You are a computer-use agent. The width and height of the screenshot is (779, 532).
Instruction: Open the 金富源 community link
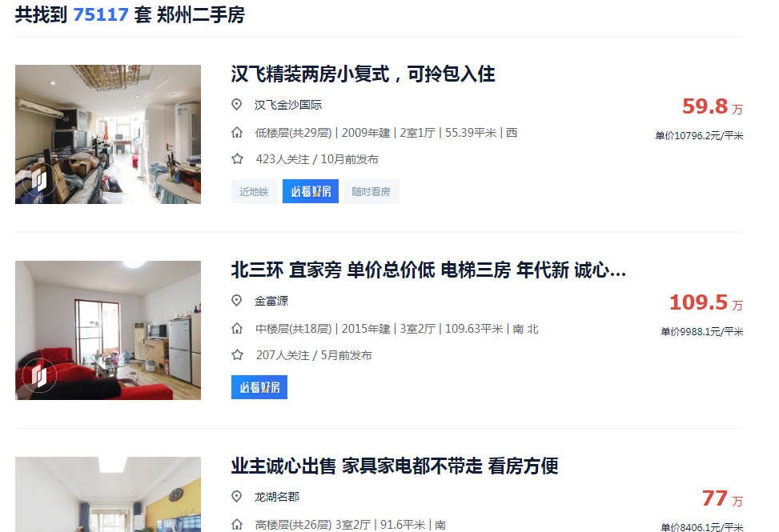tap(271, 301)
